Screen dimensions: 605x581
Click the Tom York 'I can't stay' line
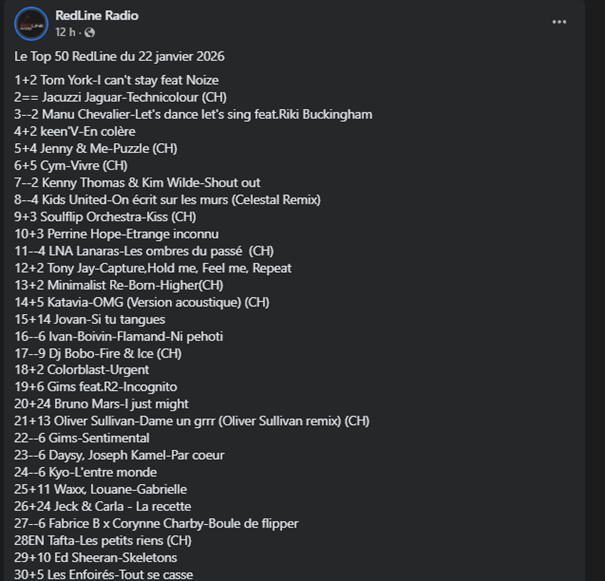[x=116, y=80]
